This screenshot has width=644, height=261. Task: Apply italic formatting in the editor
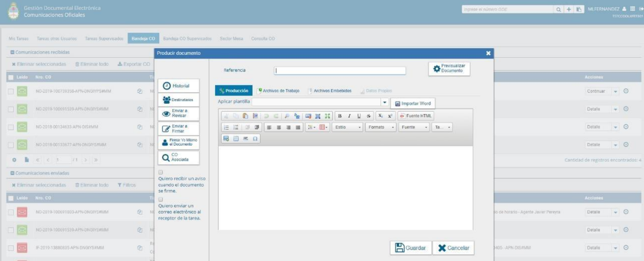tap(349, 116)
